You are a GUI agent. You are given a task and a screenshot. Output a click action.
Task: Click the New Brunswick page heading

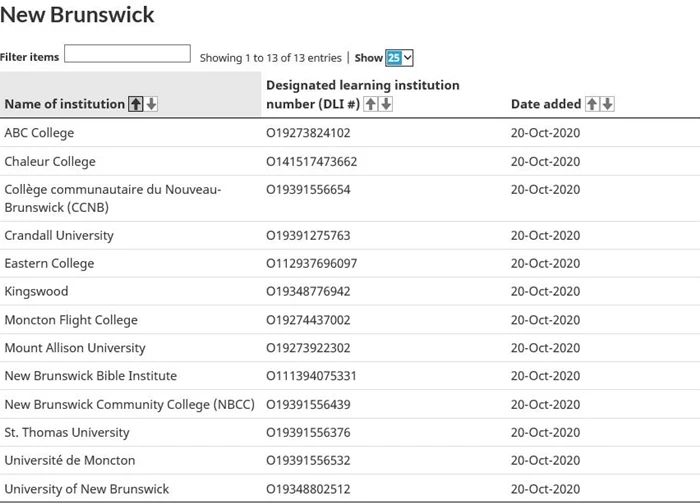(x=77, y=15)
